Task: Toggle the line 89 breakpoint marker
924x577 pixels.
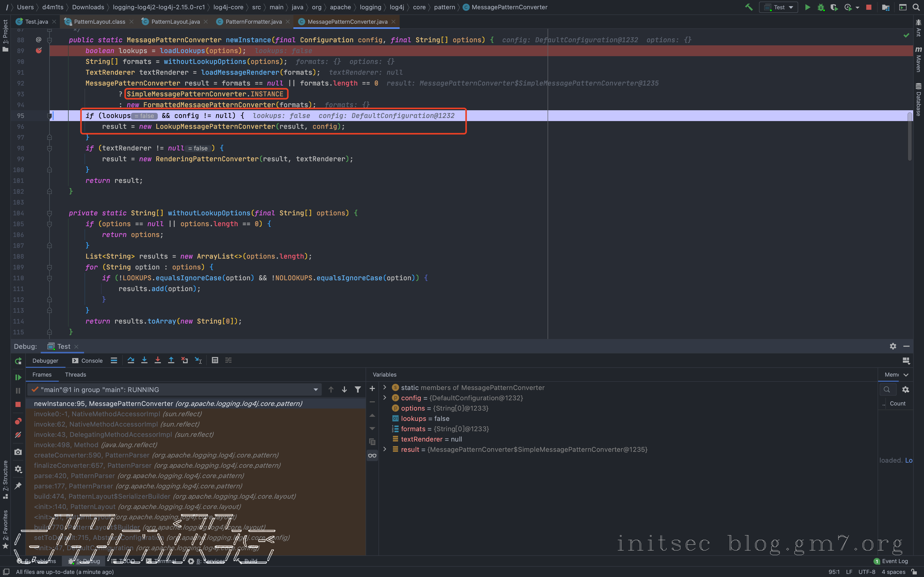Action: tap(39, 50)
